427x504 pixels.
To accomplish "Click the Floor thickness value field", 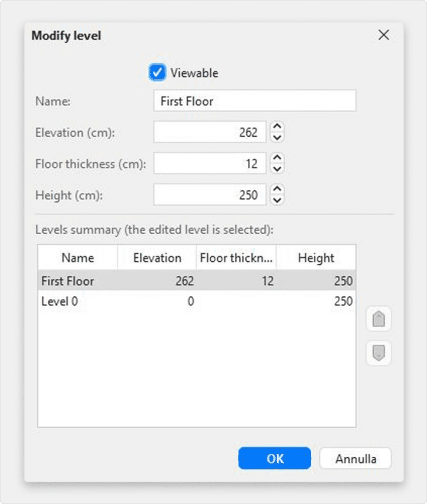I will pyautogui.click(x=210, y=163).
